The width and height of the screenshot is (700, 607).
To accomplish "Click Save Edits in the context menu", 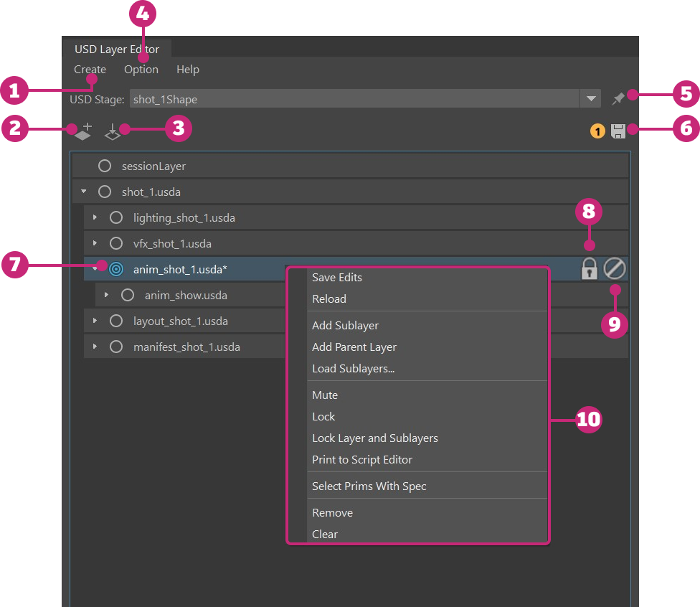I will [337, 278].
